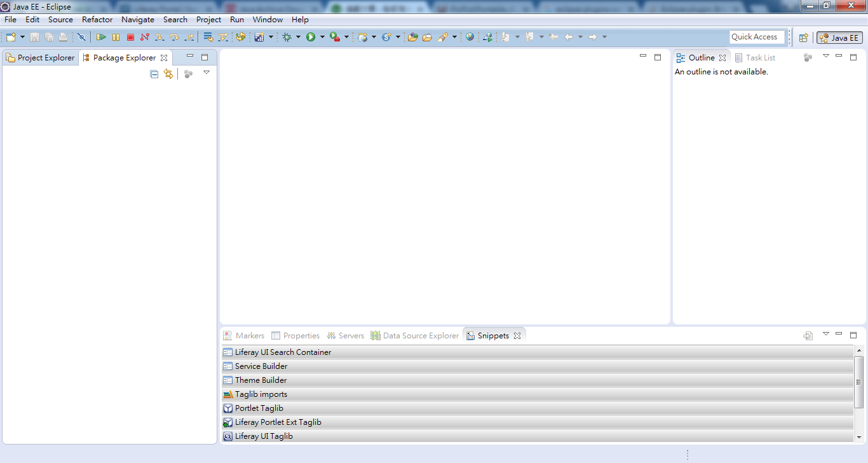The height and width of the screenshot is (463, 868).
Task: Click the Open Web Browser globe icon
Action: tap(470, 37)
